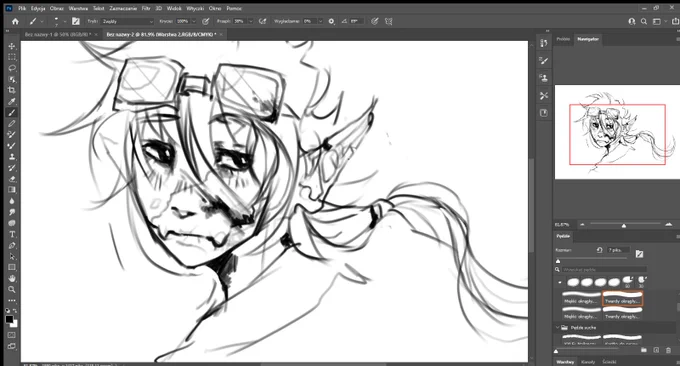Viewport: 680px width, 366px height.
Task: Open the Brush Settings panel icon
Action: point(544,61)
